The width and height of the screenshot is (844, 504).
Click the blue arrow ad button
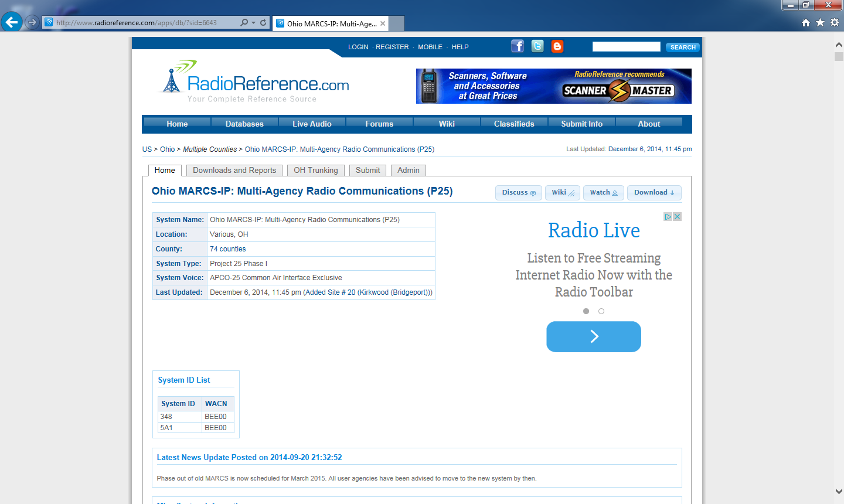pos(594,336)
